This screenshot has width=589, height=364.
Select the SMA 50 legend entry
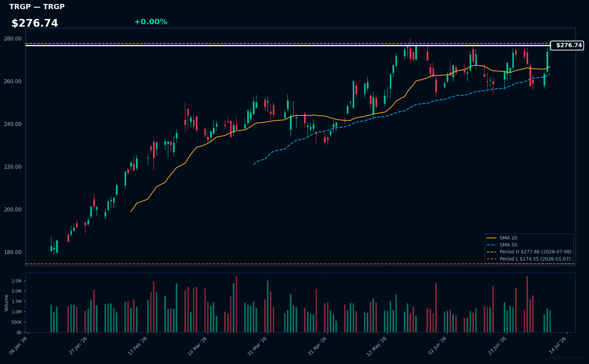pos(502,245)
